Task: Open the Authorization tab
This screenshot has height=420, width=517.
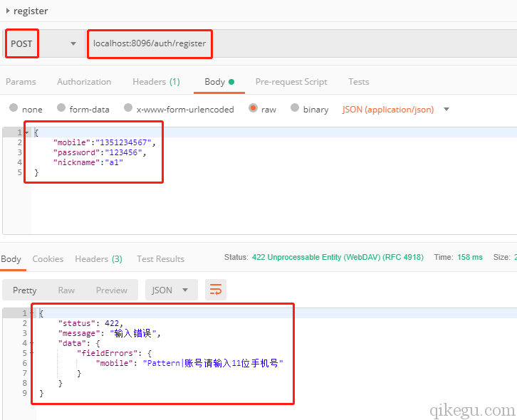Action: click(84, 82)
